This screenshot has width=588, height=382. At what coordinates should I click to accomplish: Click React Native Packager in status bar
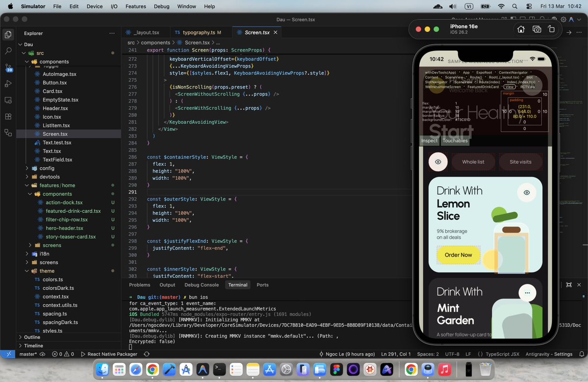coord(109,354)
